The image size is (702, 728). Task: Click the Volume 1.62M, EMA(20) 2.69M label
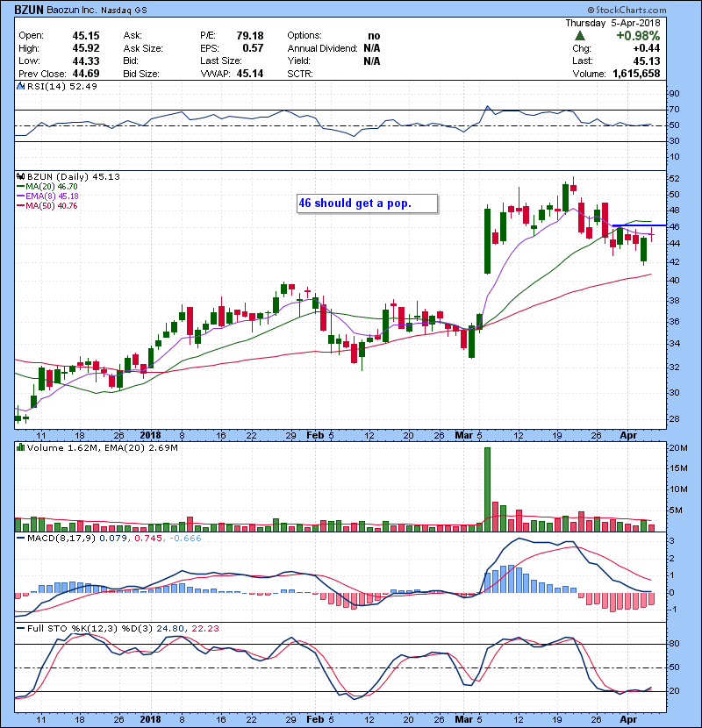102,448
